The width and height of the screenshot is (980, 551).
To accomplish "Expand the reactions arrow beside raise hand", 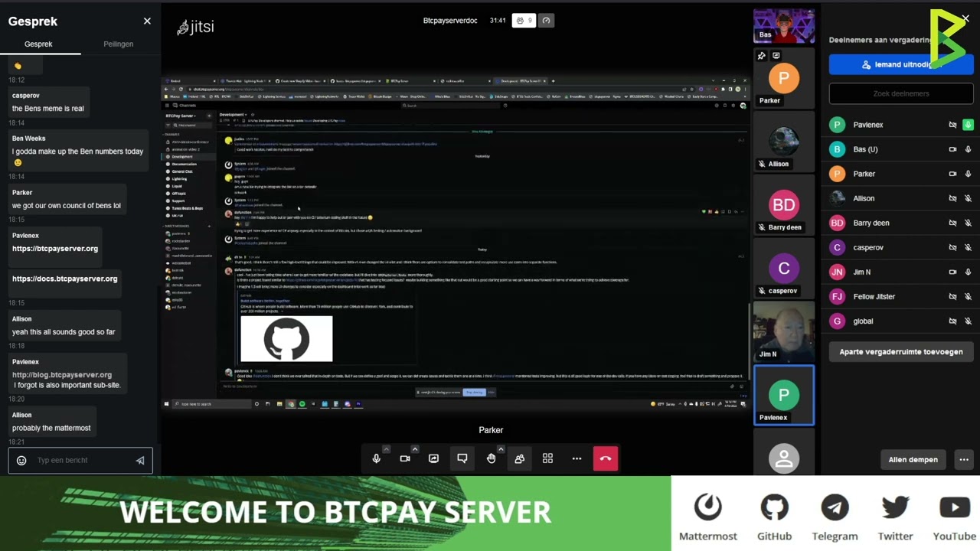I will (501, 449).
